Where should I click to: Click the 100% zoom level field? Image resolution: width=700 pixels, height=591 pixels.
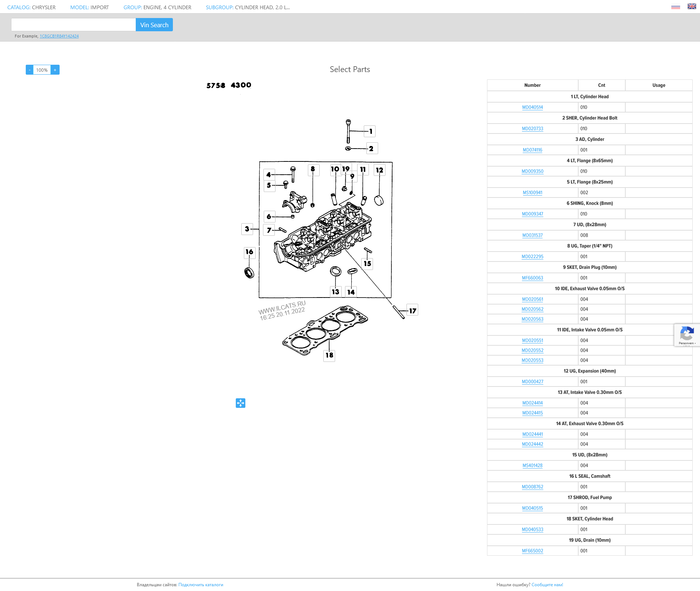coord(42,70)
